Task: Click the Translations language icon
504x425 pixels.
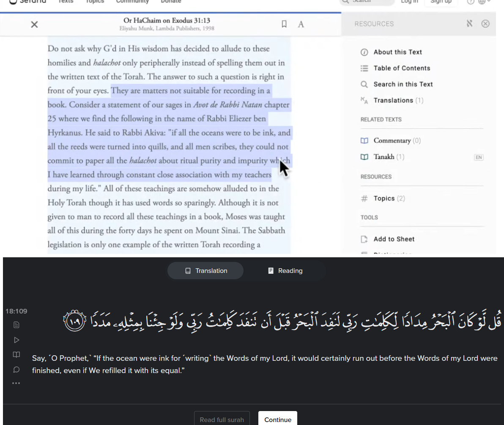Action: [x=364, y=100]
